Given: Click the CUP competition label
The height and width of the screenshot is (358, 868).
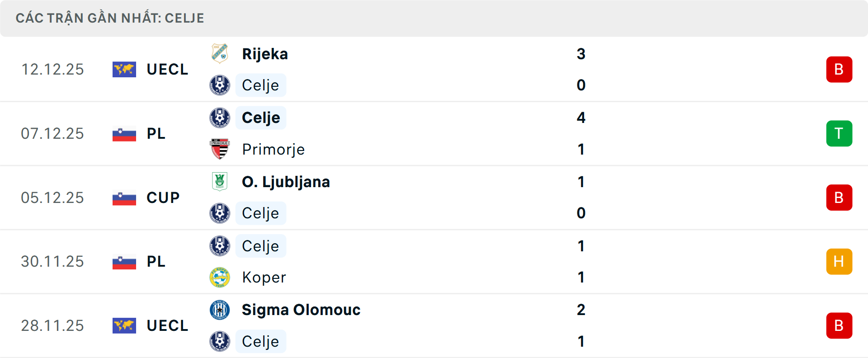Looking at the screenshot, I should pyautogui.click(x=163, y=198).
